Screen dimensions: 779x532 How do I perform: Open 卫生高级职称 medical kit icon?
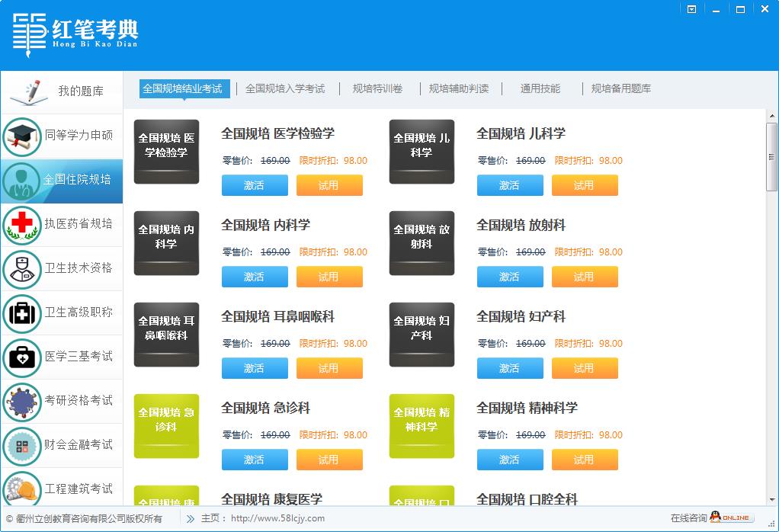click(x=22, y=313)
